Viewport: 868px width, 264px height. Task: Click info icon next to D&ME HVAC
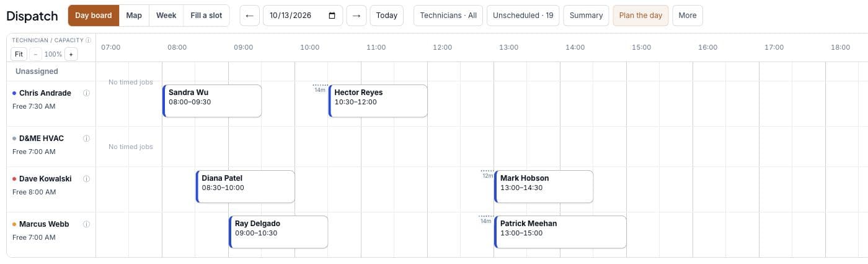point(86,139)
